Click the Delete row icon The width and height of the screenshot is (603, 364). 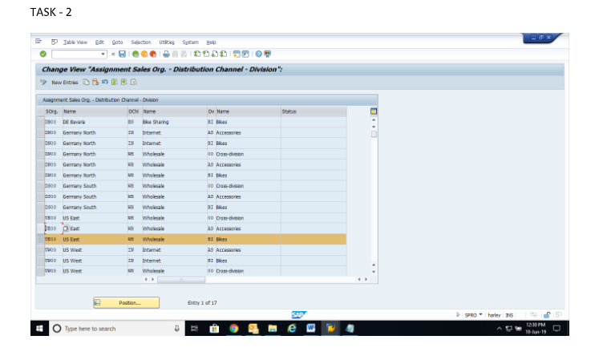[x=95, y=83]
